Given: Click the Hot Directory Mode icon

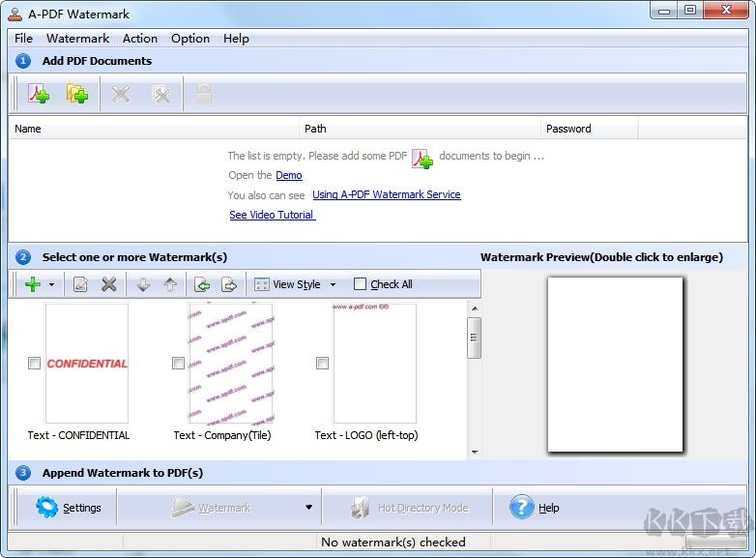Looking at the screenshot, I should (361, 508).
